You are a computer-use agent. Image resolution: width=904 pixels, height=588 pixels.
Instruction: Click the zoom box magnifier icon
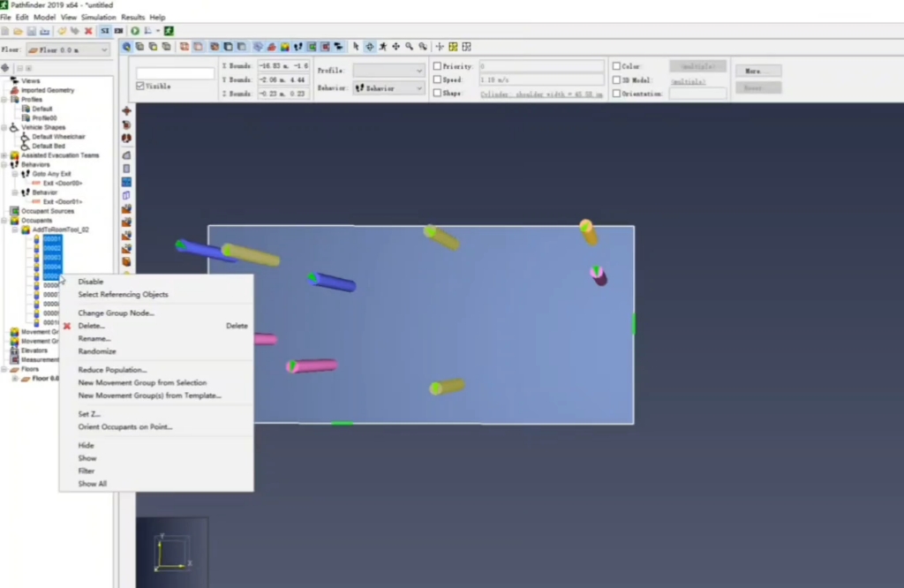[x=423, y=47]
